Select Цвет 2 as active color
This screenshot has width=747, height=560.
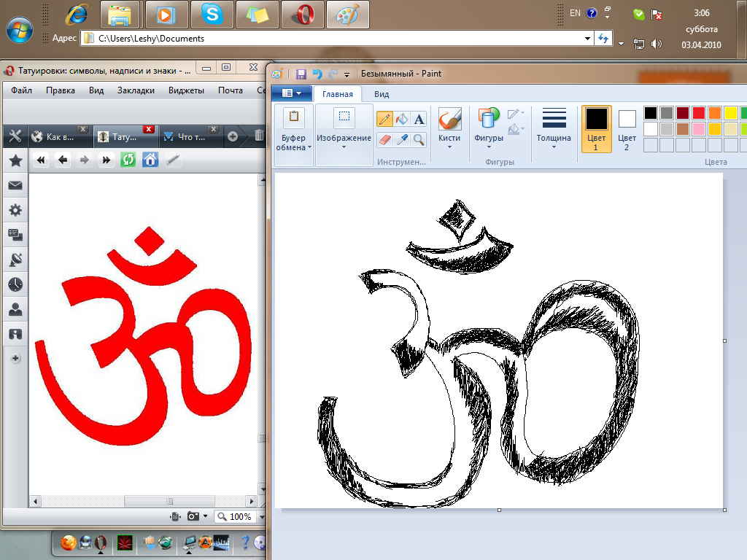[x=627, y=128]
